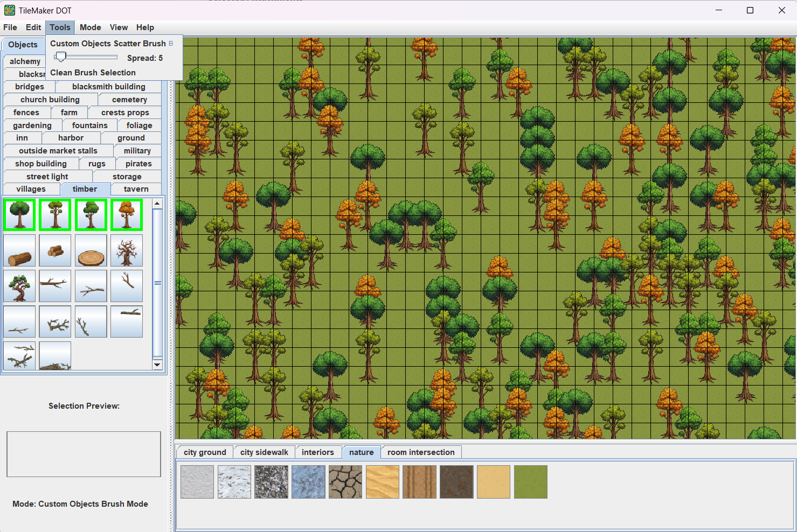Open the View menu
Screen dimensions: 797x532
click(x=119, y=27)
